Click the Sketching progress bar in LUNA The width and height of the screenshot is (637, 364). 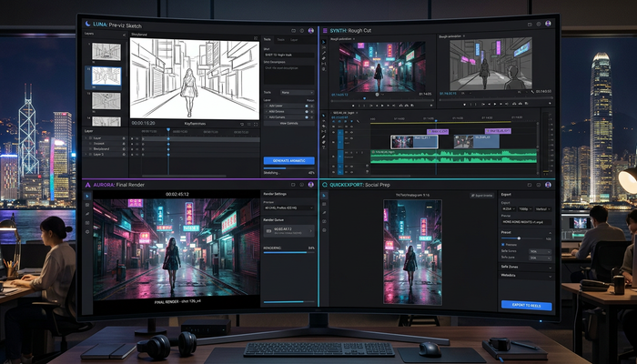pyautogui.click(x=288, y=168)
